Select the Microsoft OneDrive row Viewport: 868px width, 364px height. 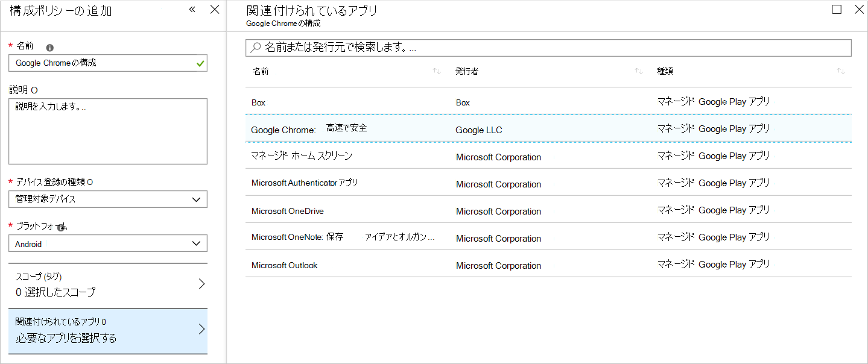548,210
